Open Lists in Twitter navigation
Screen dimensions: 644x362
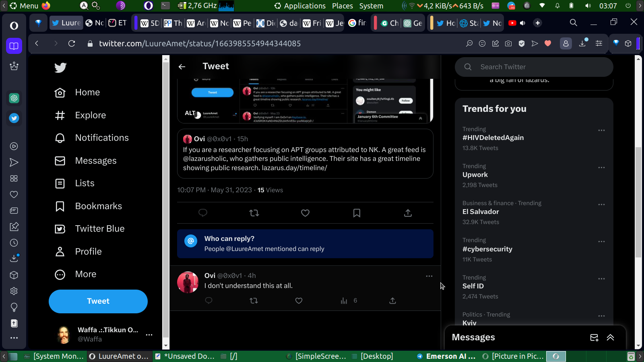pyautogui.click(x=74, y=183)
